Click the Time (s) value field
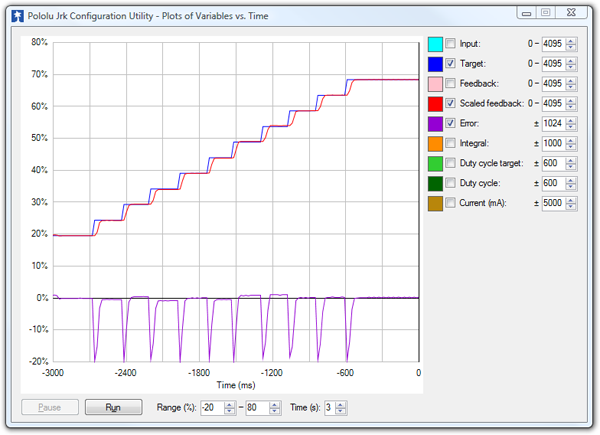Viewport: 600px width, 435px height. coord(327,407)
